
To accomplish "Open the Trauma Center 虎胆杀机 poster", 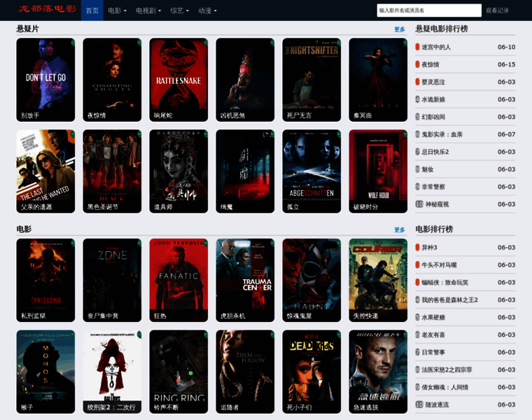I will point(245,280).
